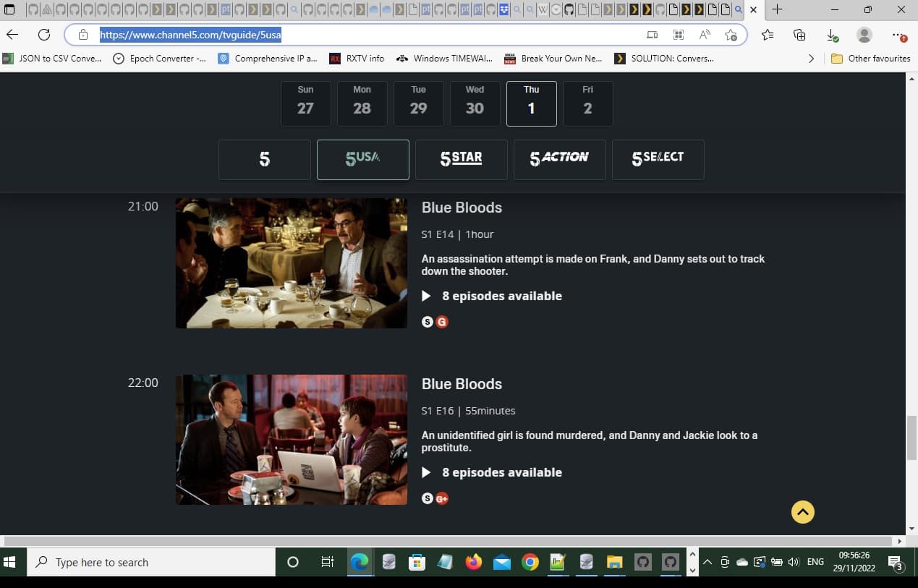Viewport: 918px width, 588px height.
Task: Open the browser profile menu
Action: click(x=864, y=35)
